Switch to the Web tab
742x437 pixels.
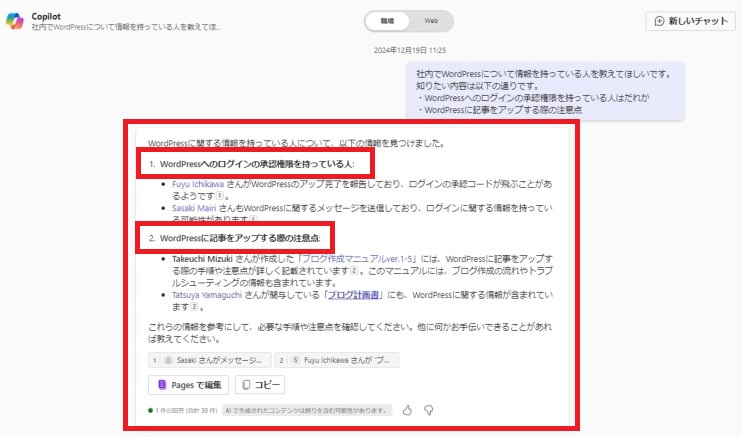pyautogui.click(x=431, y=21)
